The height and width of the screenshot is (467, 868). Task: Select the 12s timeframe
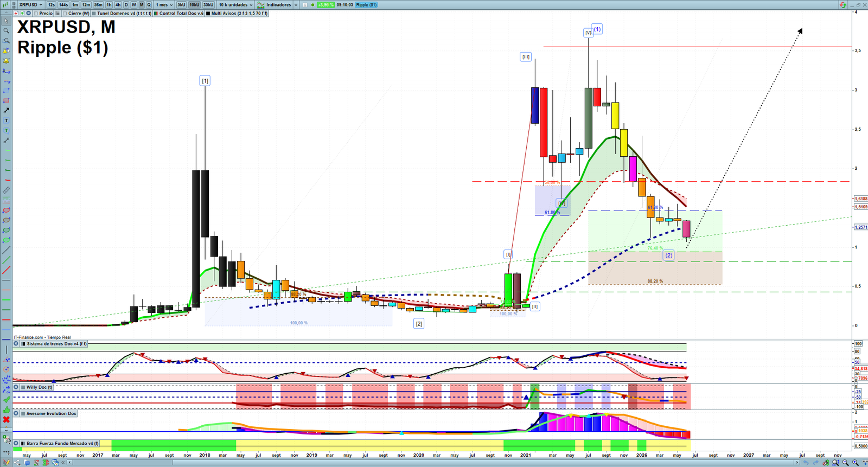[x=51, y=5]
